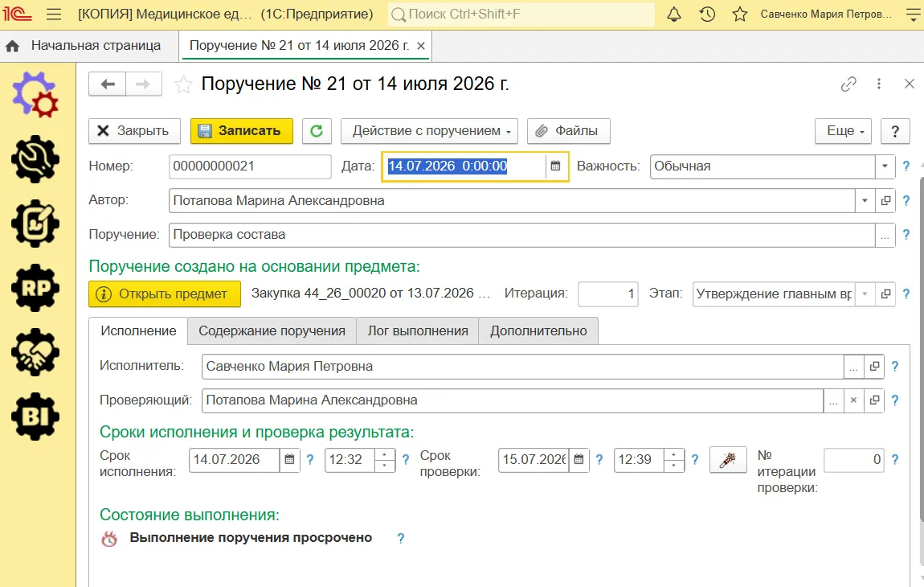
Task: Close the form with the X icon
Action: click(910, 84)
